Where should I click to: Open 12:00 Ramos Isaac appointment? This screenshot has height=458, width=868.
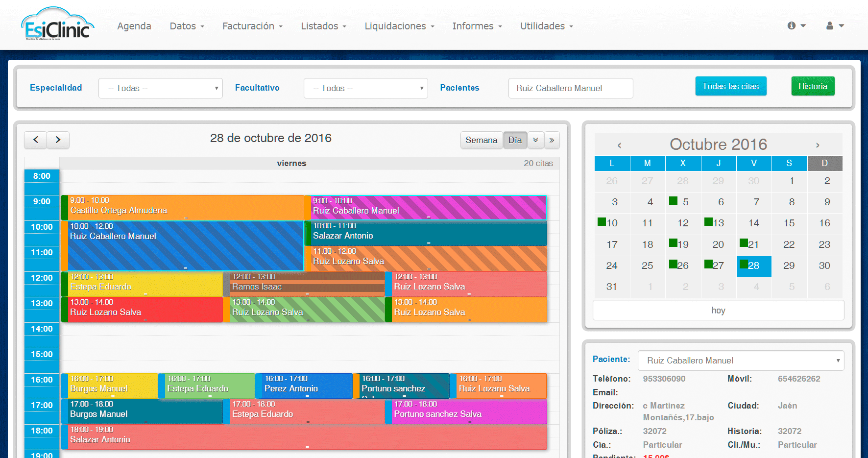[304, 284]
